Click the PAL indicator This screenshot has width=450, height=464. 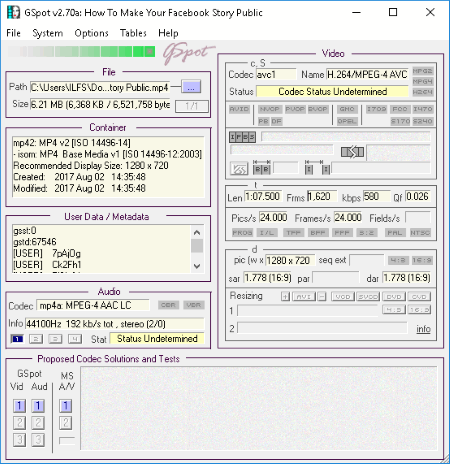[x=395, y=232]
